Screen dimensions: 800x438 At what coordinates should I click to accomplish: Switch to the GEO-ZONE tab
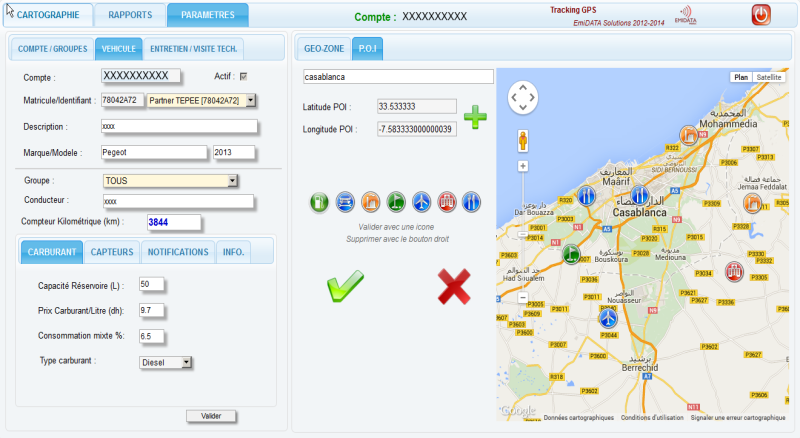coord(324,48)
